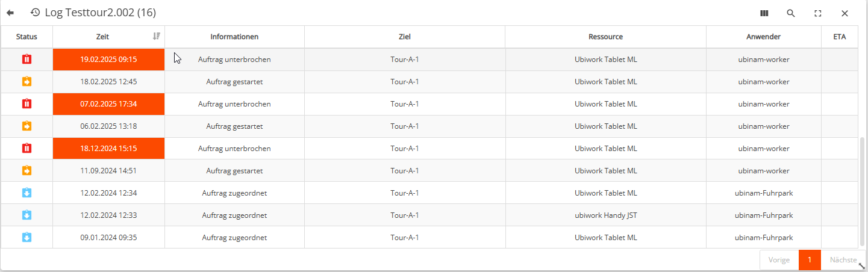Click blue assigned status icon for 12.02.2024 12:34
The width and height of the screenshot is (868, 272).
click(27, 193)
